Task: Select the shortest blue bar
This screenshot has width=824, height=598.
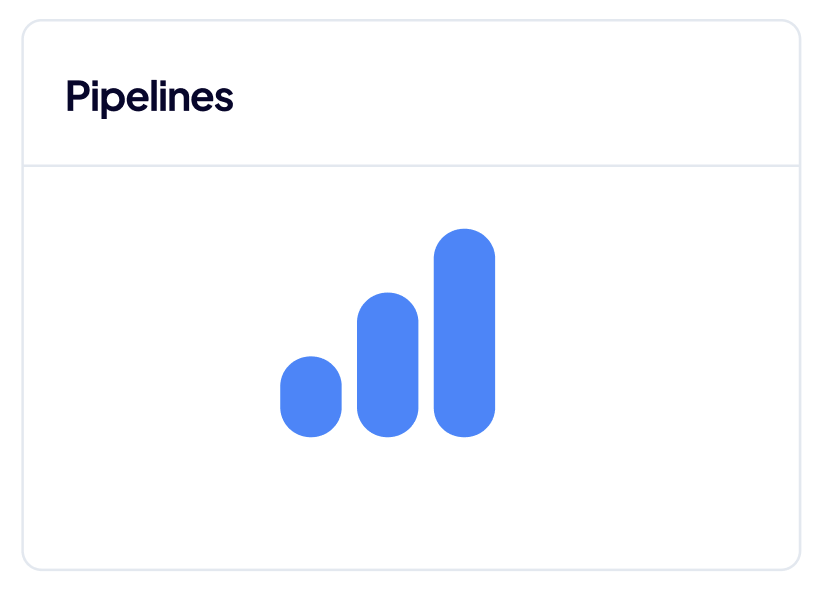Action: tap(311, 397)
